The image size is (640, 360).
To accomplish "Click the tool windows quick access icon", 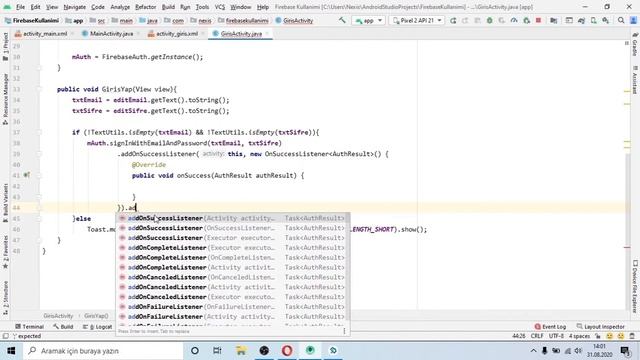I will pos(5,336).
